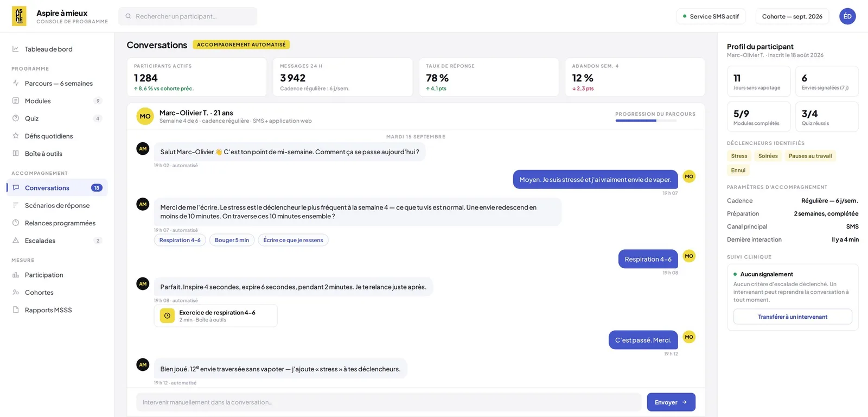This screenshot has width=868, height=417.
Task: Open the Cohorte — sept. 2026 selector
Action: tap(792, 16)
